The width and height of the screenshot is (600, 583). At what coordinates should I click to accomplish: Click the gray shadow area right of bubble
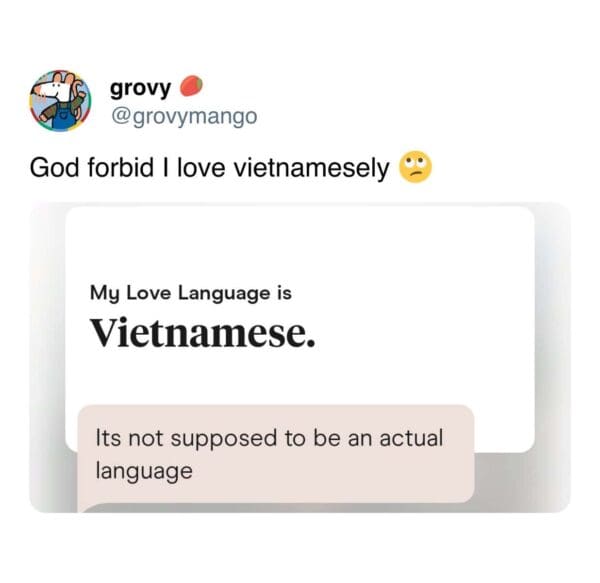coord(522,482)
